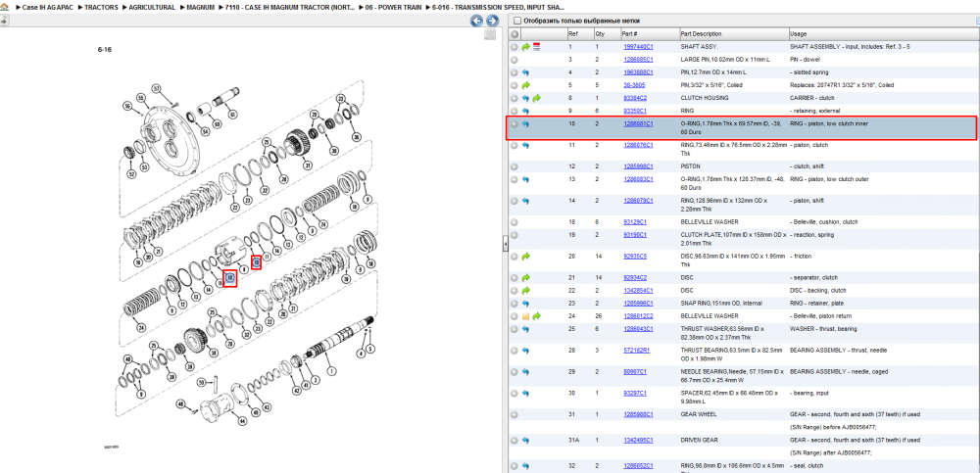Add GEAR WHEEL ref 31 with plus icon
Screen dimensions: 980x473
tap(514, 414)
